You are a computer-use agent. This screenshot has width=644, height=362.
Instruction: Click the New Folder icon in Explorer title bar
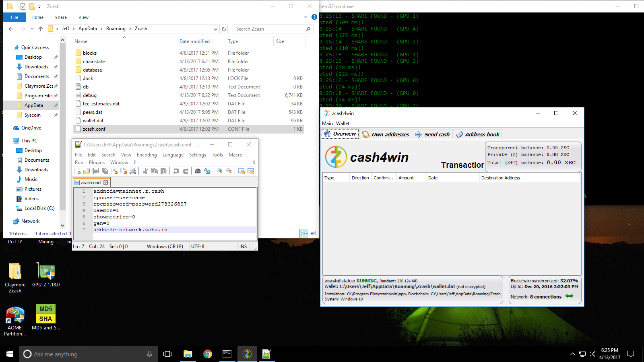pyautogui.click(x=31, y=6)
